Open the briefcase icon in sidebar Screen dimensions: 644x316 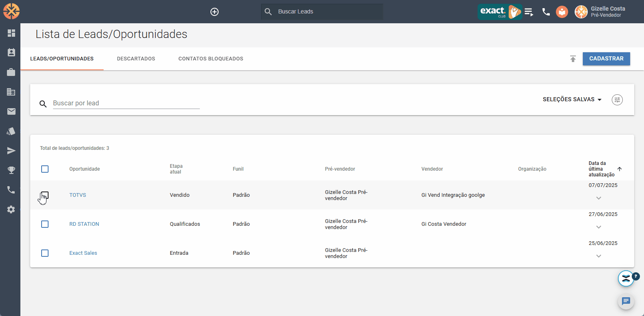[11, 72]
